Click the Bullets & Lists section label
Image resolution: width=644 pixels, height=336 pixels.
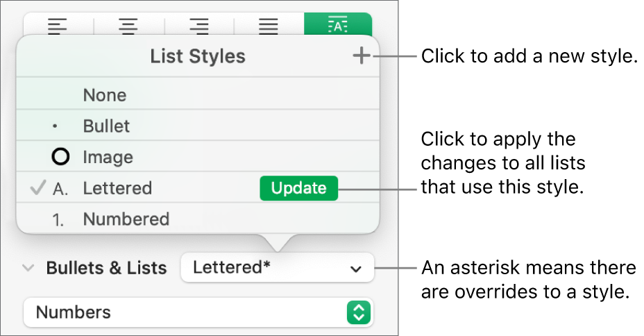106,268
